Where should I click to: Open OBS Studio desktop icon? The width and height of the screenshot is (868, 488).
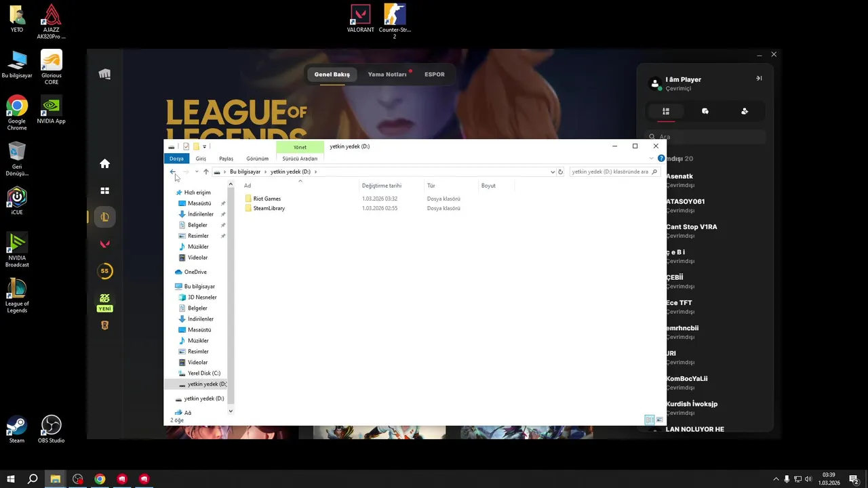[x=52, y=429]
